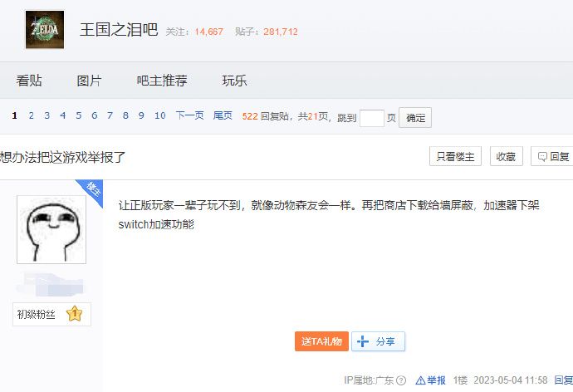The height and width of the screenshot is (392, 573).
Task: Go to page 4 of replies
Action: click(63, 115)
